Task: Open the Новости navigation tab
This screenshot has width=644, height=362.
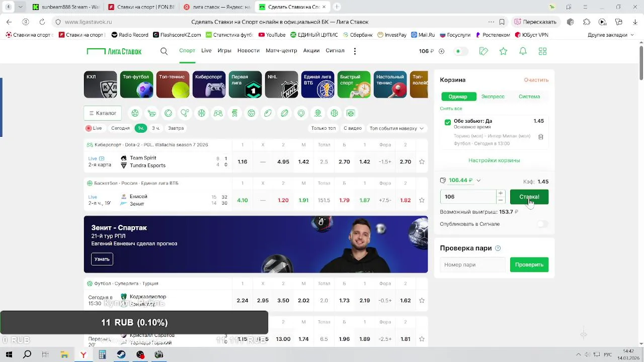Action: point(249,51)
